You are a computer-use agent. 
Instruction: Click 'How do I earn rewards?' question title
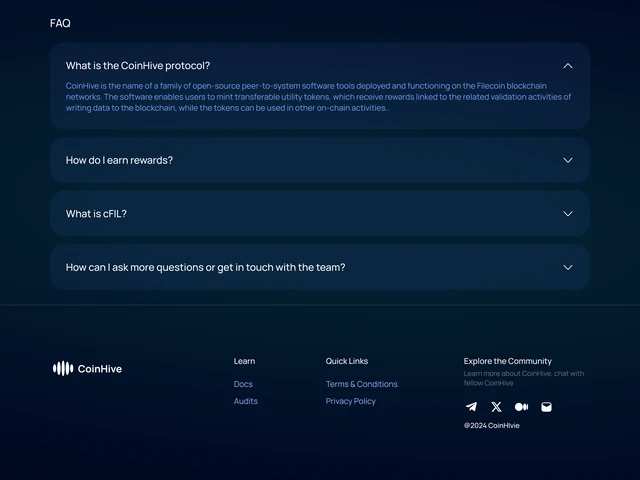point(119,160)
